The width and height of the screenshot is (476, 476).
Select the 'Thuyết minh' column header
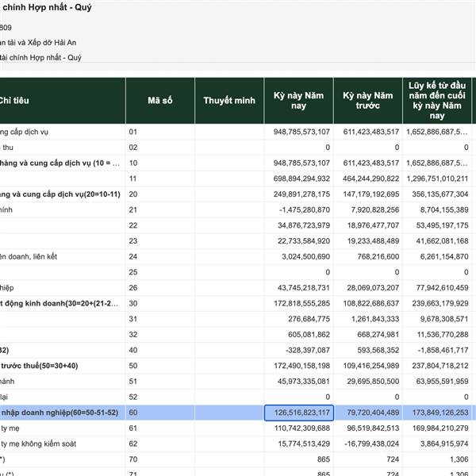[229, 101]
